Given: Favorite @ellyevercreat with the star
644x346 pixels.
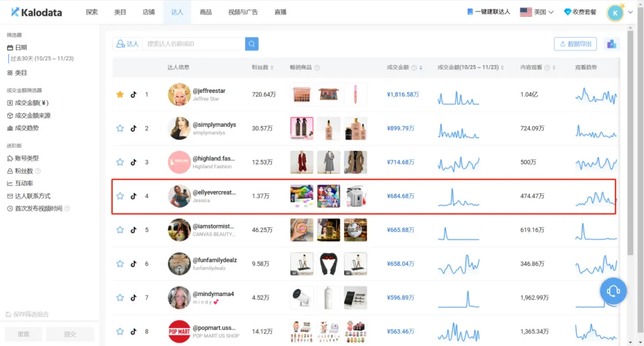Looking at the screenshot, I should (120, 196).
